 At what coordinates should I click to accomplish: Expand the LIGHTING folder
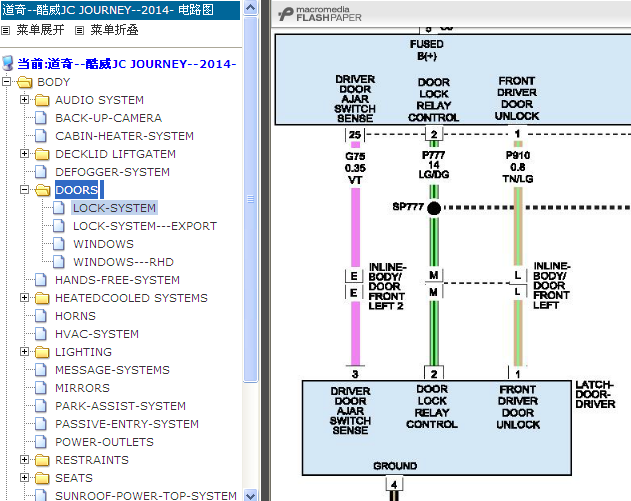[x=24, y=352]
